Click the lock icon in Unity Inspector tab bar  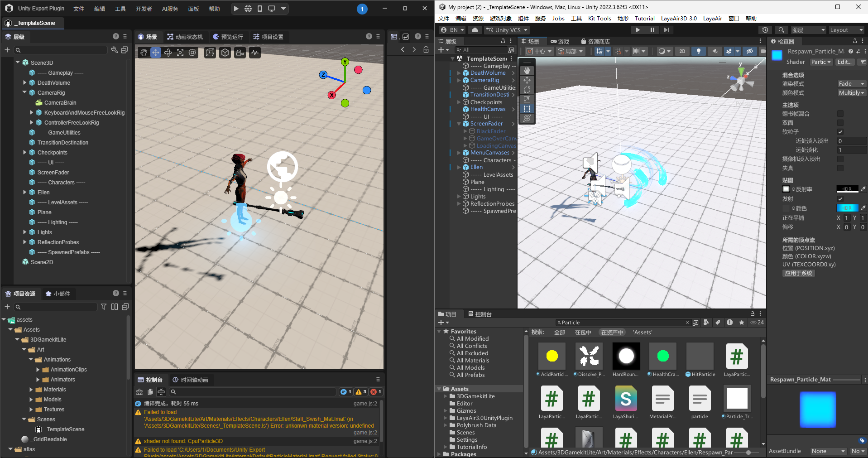pyautogui.click(x=855, y=41)
